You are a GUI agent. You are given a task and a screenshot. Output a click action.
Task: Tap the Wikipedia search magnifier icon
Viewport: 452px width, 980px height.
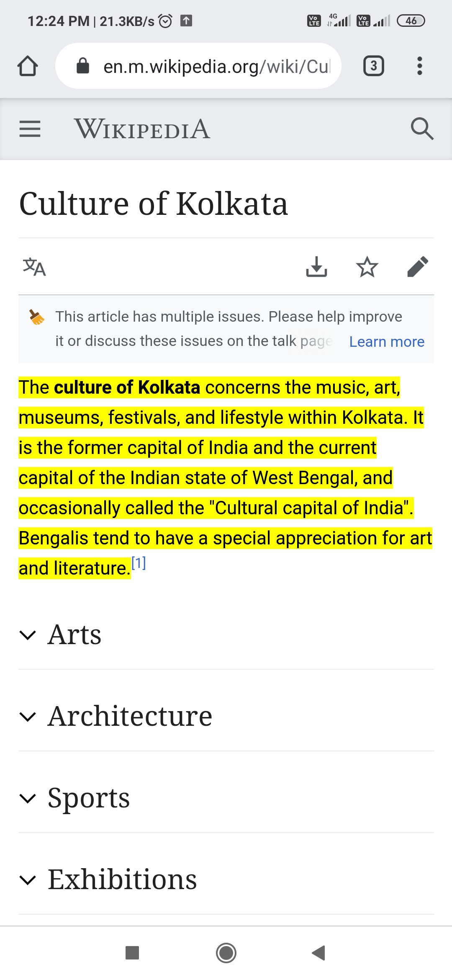(422, 129)
